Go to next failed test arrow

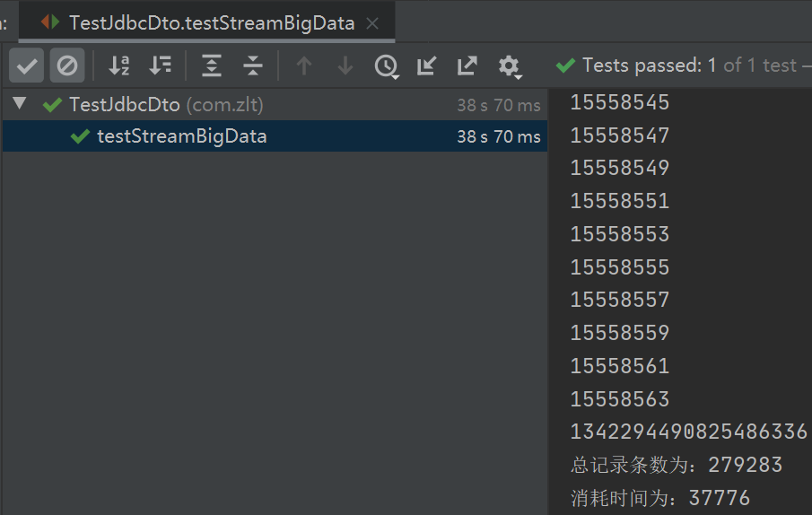click(x=345, y=65)
